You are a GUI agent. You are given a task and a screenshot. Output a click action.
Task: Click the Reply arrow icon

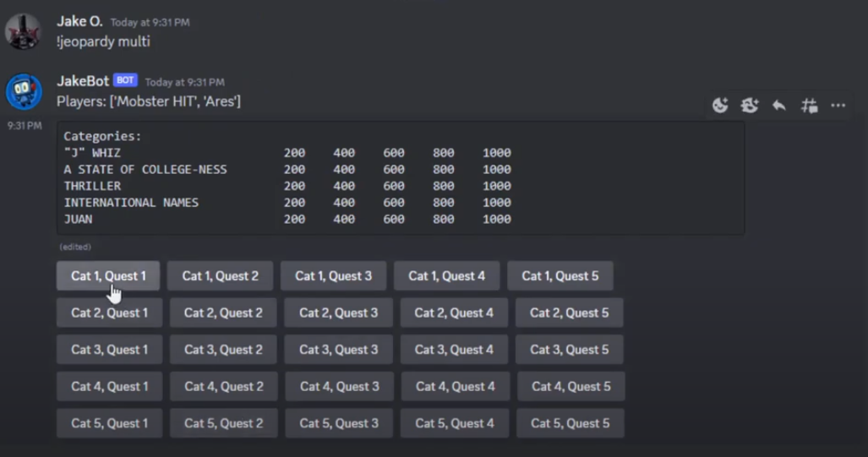[x=779, y=106]
